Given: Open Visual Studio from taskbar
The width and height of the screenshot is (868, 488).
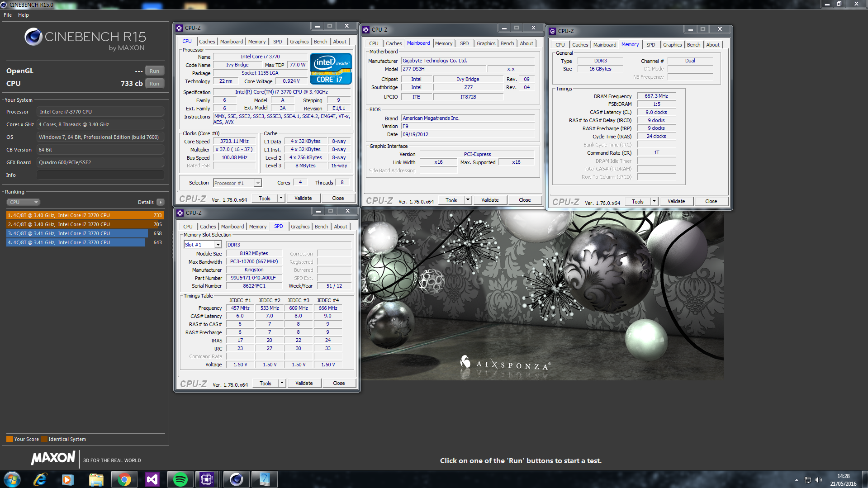Looking at the screenshot, I should 152,479.
